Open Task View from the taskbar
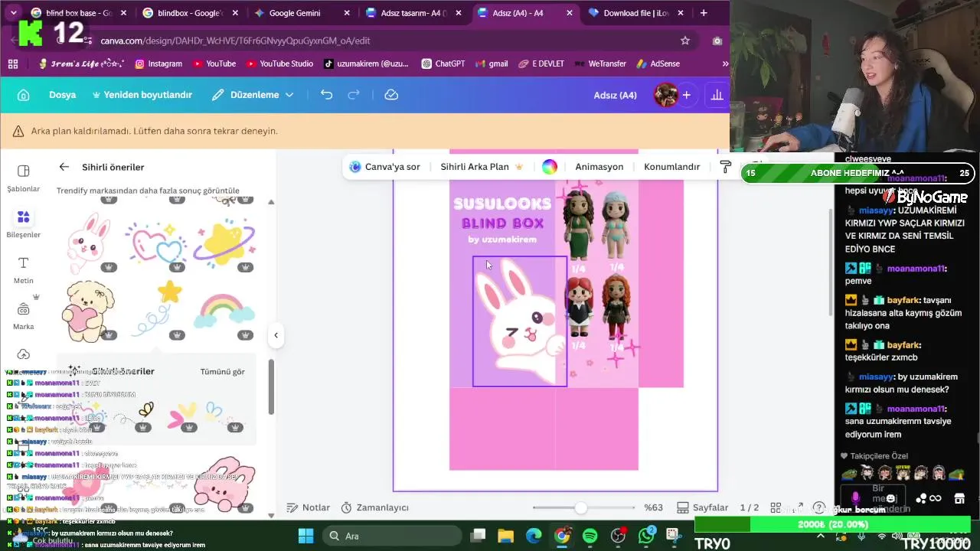Screen dimensions: 980x551 click(478, 536)
